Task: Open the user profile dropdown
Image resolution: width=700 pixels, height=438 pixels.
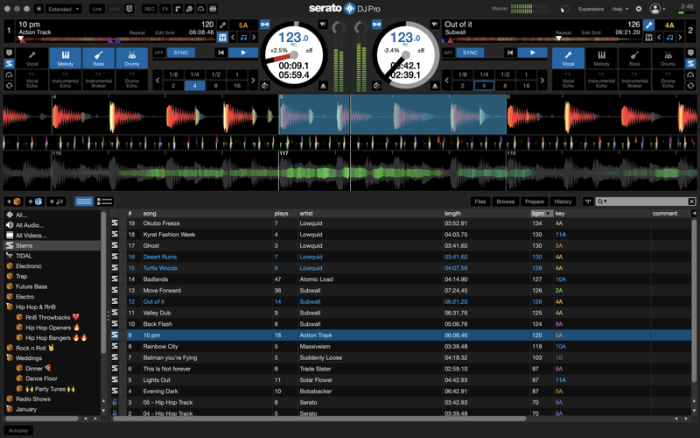Action: (x=657, y=8)
